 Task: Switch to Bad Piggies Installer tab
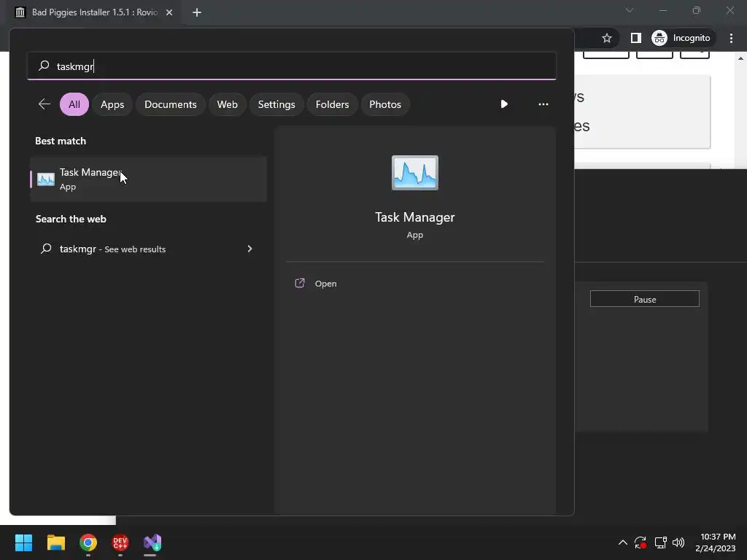click(x=94, y=12)
